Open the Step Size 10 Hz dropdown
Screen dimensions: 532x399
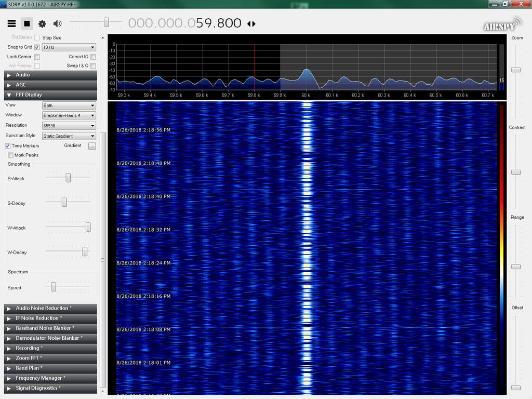(69, 47)
